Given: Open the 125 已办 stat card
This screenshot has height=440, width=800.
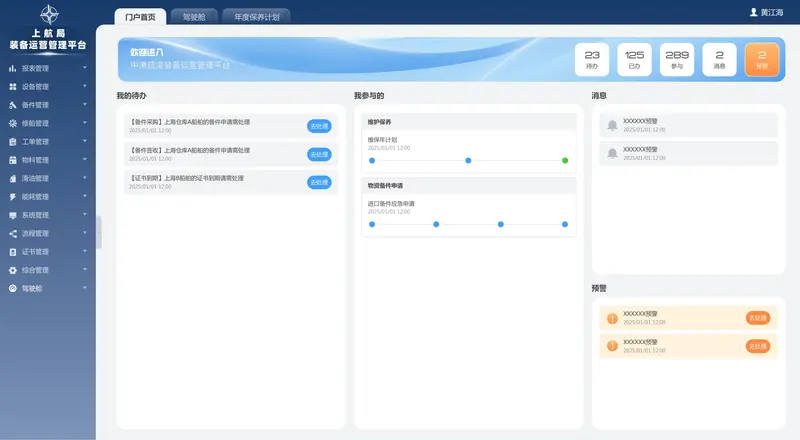Looking at the screenshot, I should coord(634,60).
